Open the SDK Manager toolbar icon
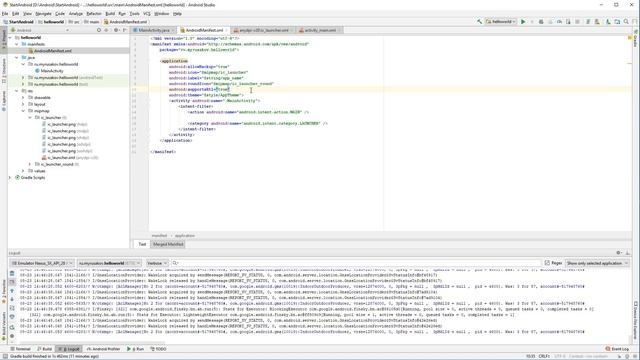Image resolution: width=640 pixels, height=360 pixels. (x=608, y=22)
